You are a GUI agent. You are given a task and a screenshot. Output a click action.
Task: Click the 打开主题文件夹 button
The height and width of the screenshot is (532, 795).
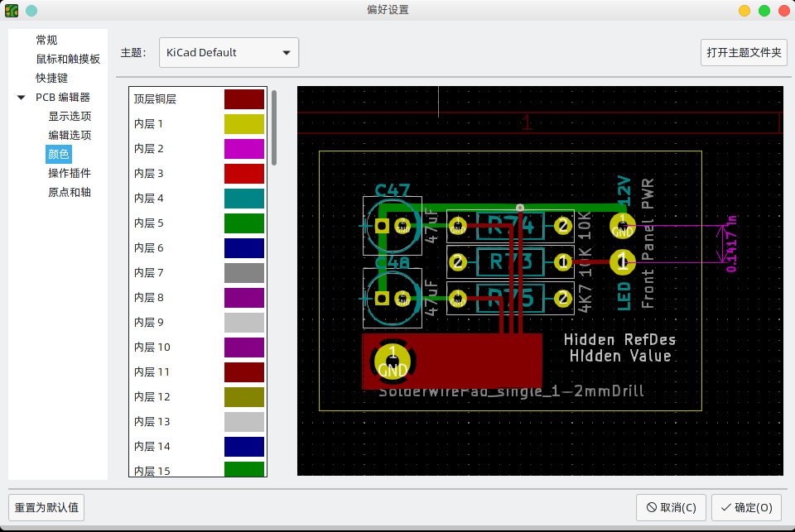pos(743,52)
